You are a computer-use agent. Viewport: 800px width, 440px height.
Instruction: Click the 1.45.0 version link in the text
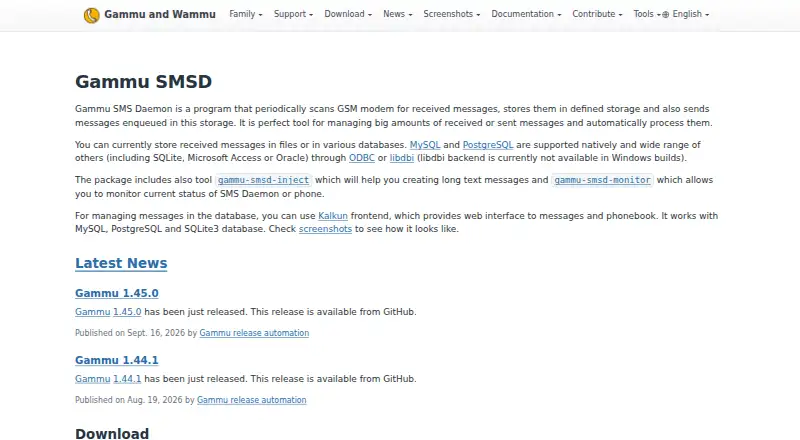pyautogui.click(x=127, y=312)
